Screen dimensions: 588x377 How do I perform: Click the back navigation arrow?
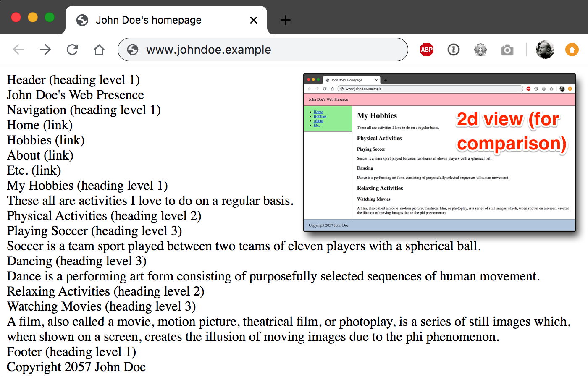(x=18, y=49)
